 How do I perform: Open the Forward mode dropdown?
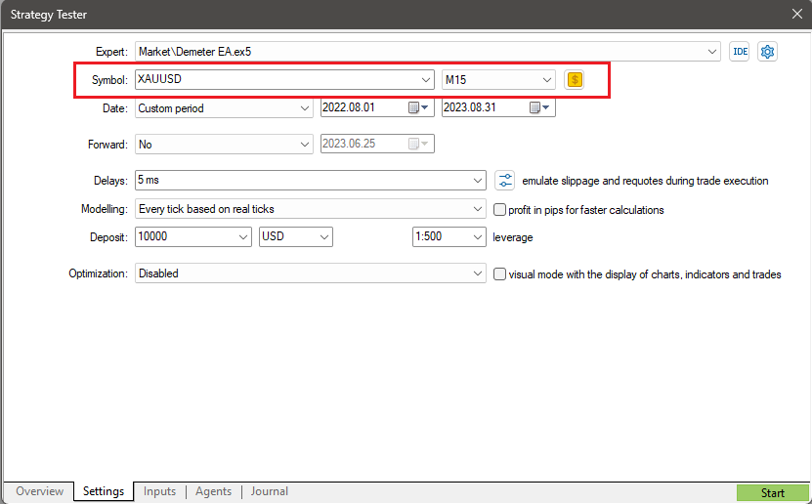[305, 145]
